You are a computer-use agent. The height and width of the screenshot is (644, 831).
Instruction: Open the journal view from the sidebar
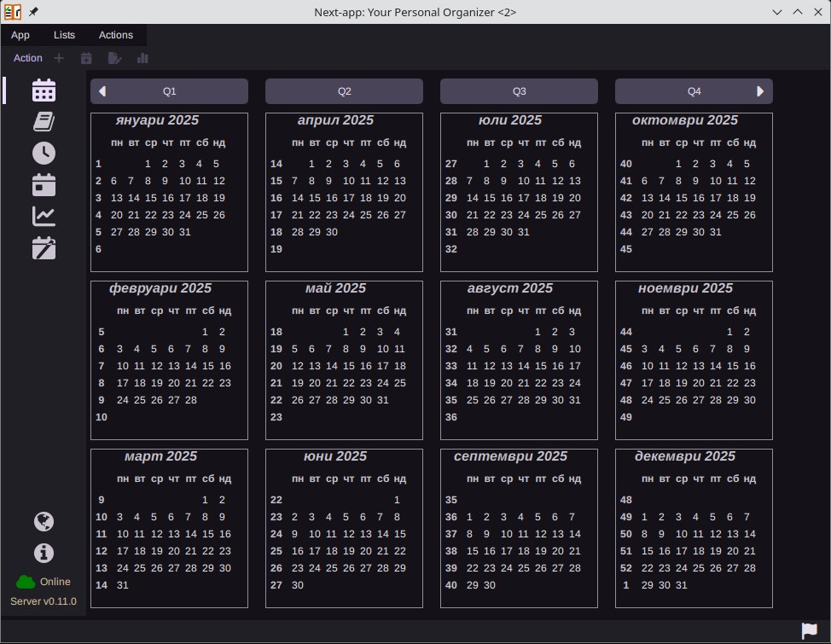coord(44,120)
